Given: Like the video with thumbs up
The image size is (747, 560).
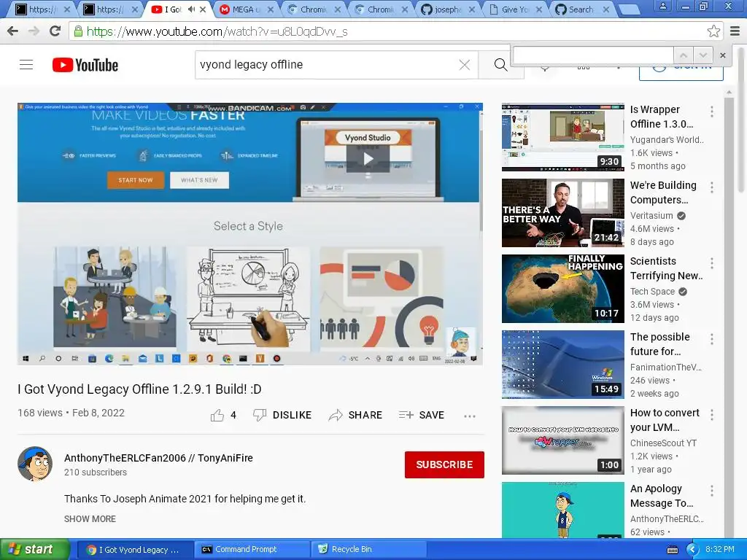Looking at the screenshot, I should [217, 415].
